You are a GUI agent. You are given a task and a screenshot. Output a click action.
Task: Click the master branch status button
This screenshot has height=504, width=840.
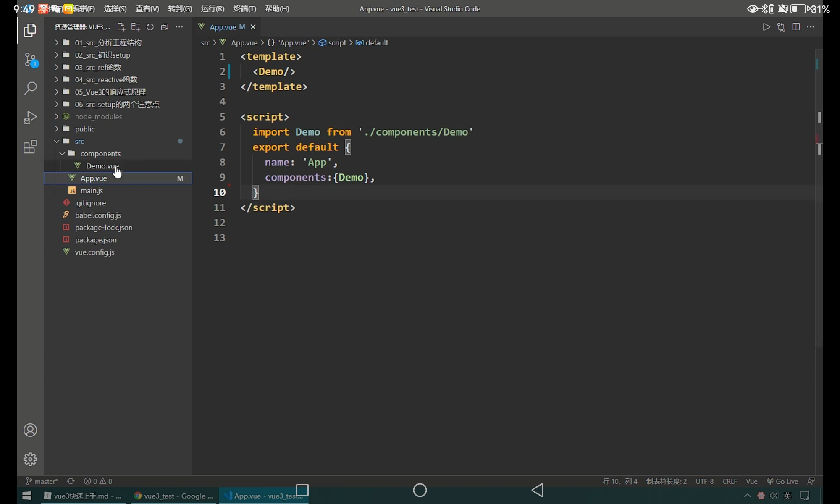tap(42, 481)
